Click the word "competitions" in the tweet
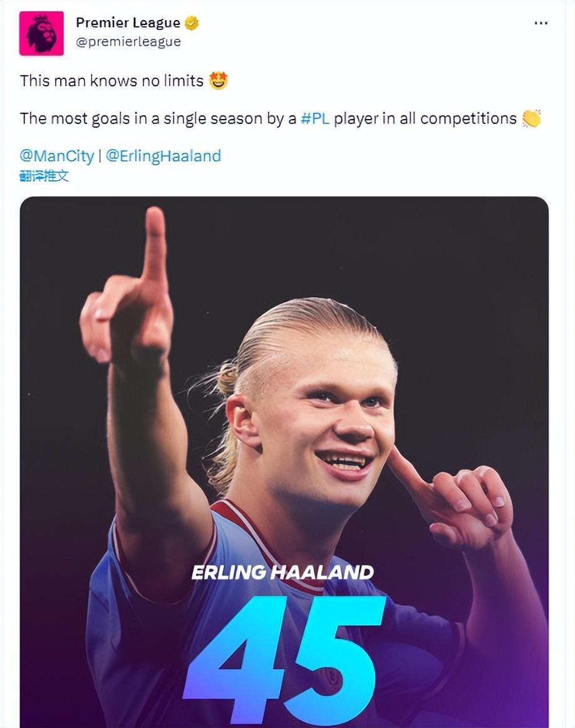Screen dimensions: 575x728 click(468, 118)
